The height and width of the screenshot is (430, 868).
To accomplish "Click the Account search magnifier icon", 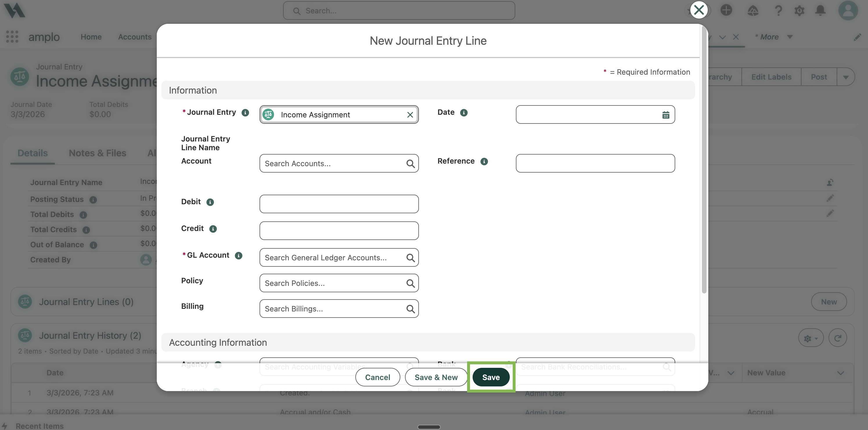I will point(410,164).
